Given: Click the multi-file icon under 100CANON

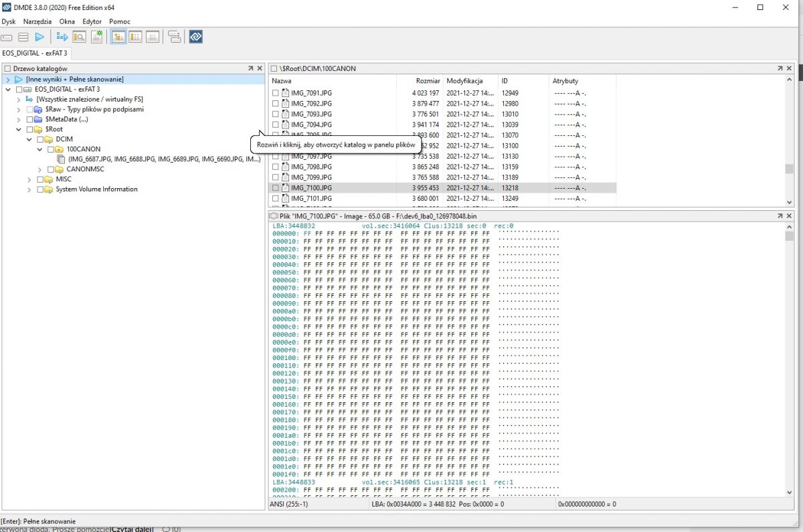Looking at the screenshot, I should click(62, 159).
